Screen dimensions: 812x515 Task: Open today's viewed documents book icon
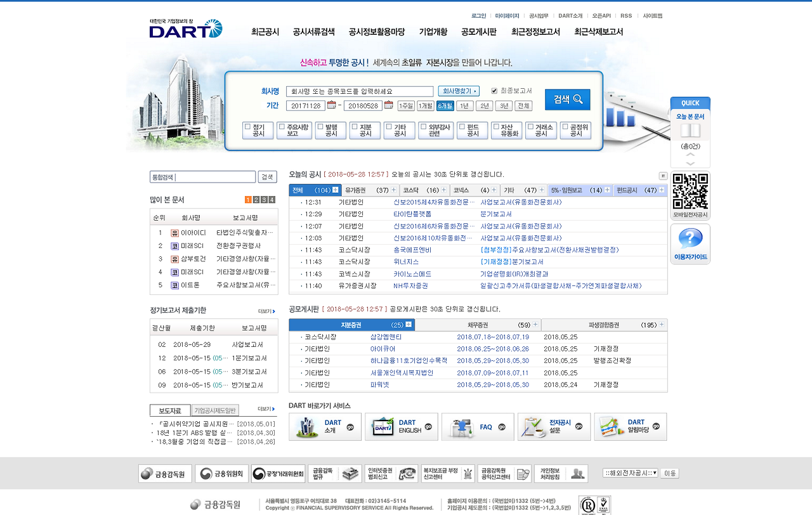[x=690, y=131]
